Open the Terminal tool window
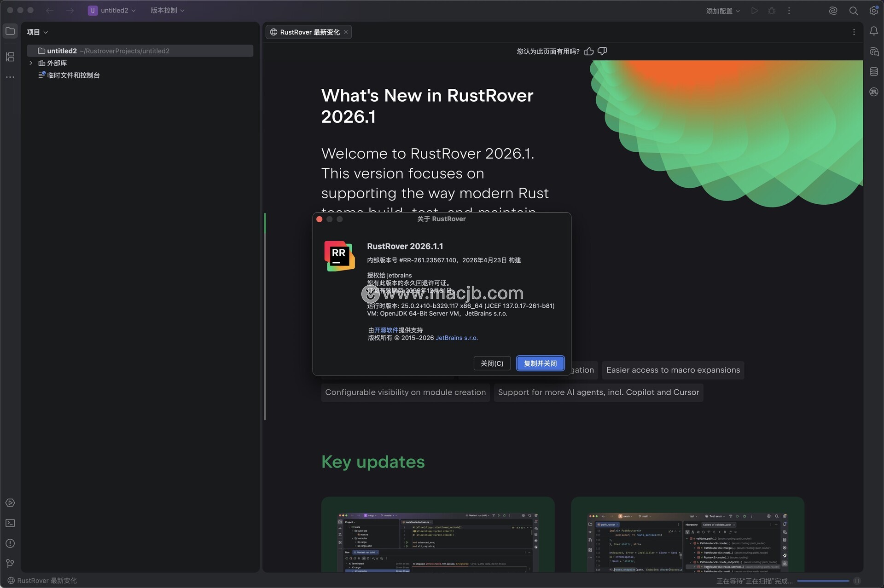 pos(10,523)
